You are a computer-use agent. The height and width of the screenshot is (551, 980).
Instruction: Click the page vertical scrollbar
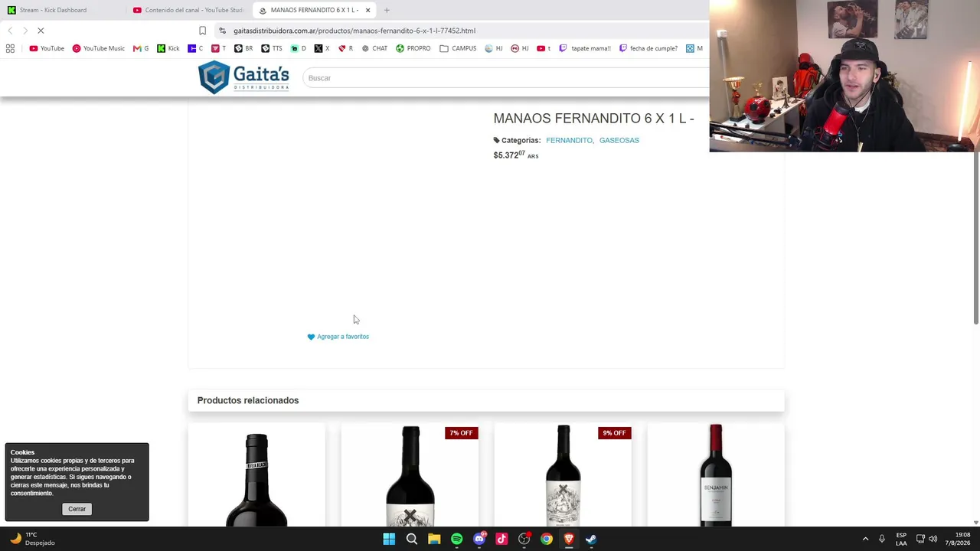[x=975, y=237]
